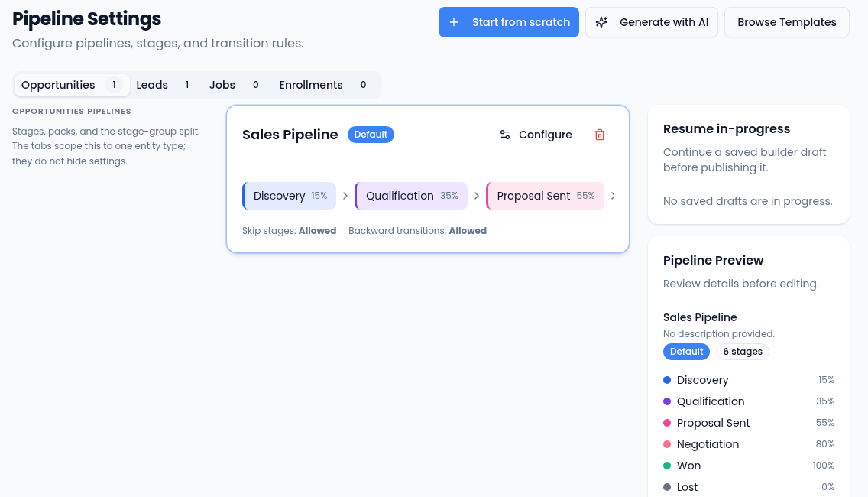Viewport: 868px width, 497px height.
Task: Click the Generate with AI button
Action: tap(652, 22)
